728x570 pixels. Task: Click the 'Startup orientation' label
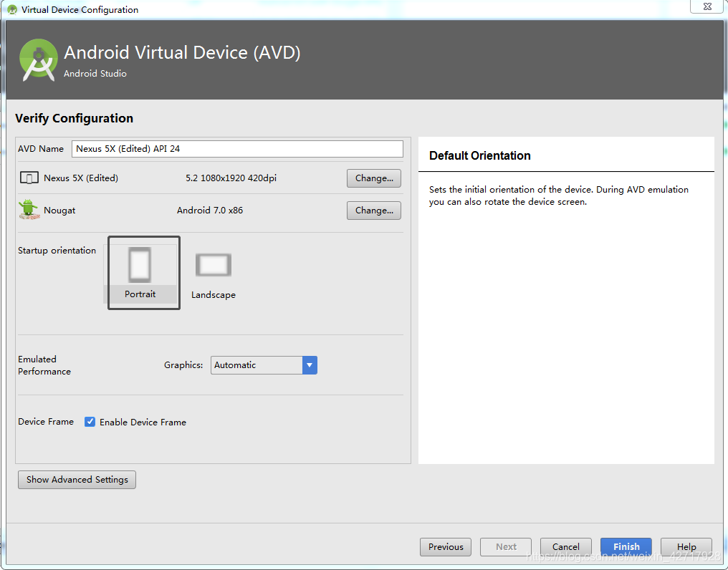tap(57, 250)
